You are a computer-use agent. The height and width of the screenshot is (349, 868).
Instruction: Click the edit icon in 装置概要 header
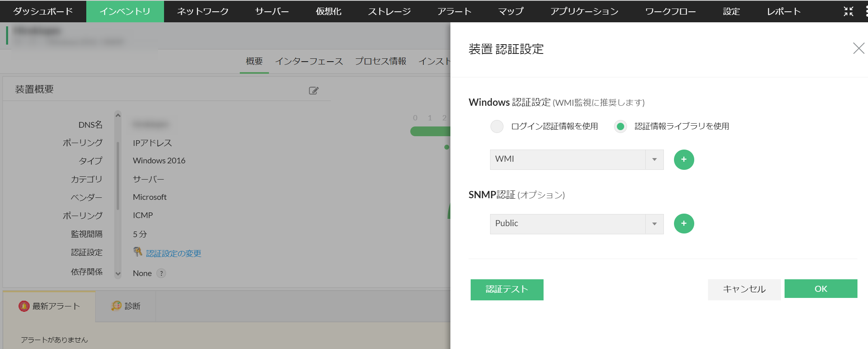tap(314, 90)
